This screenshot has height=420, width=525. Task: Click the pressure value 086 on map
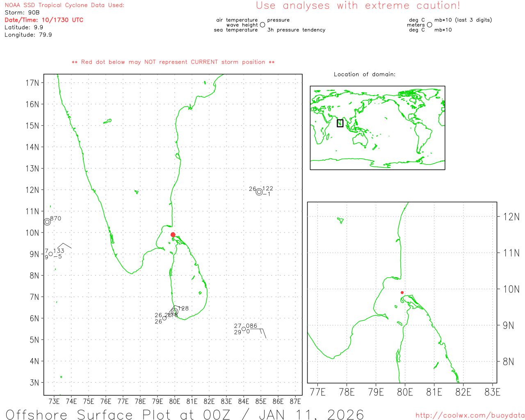coord(251,326)
